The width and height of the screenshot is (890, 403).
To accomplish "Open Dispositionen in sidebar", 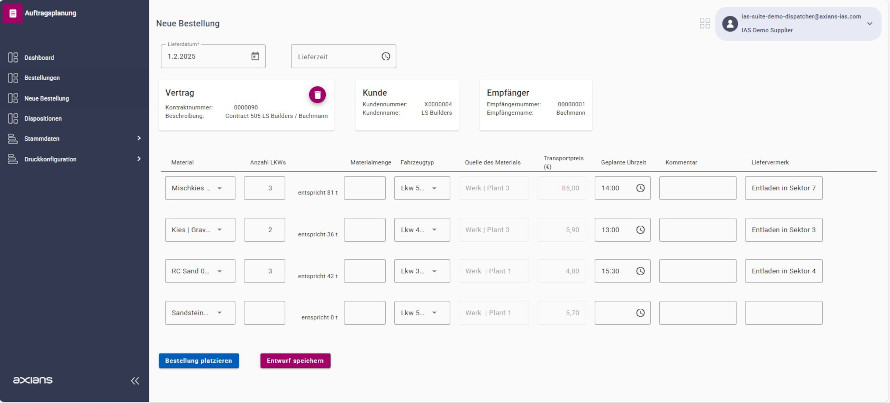I will (x=43, y=119).
